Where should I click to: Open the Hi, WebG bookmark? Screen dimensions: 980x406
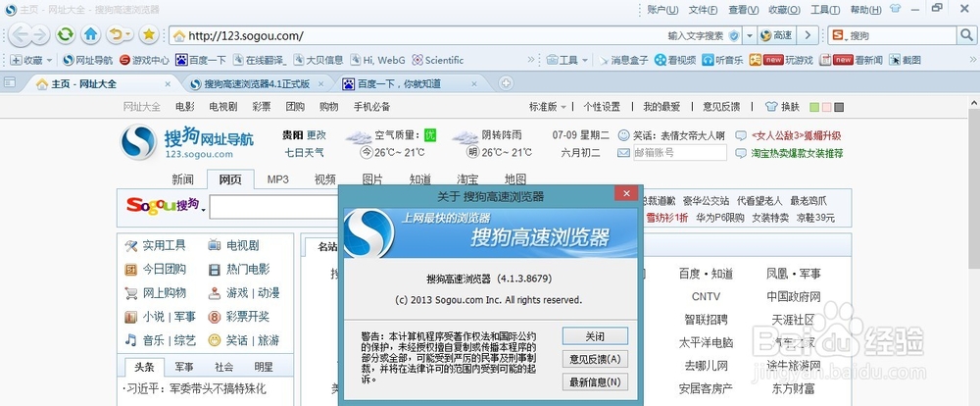pos(377,60)
